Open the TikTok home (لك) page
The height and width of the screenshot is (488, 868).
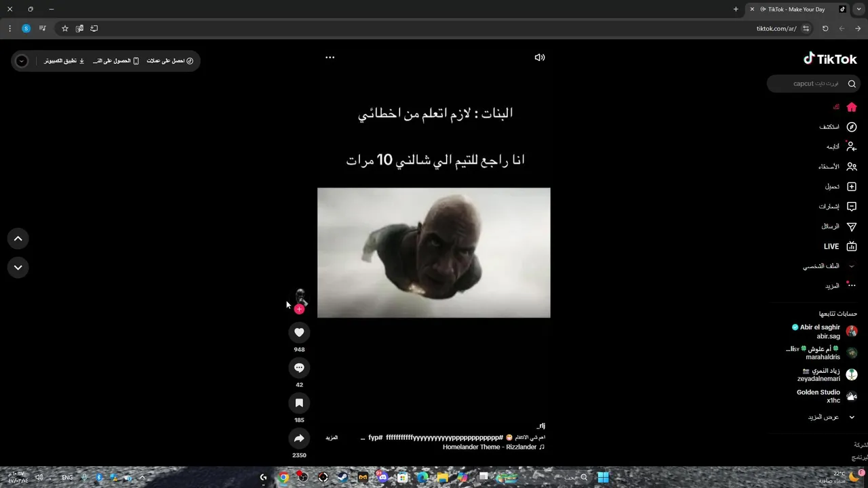pos(844,107)
